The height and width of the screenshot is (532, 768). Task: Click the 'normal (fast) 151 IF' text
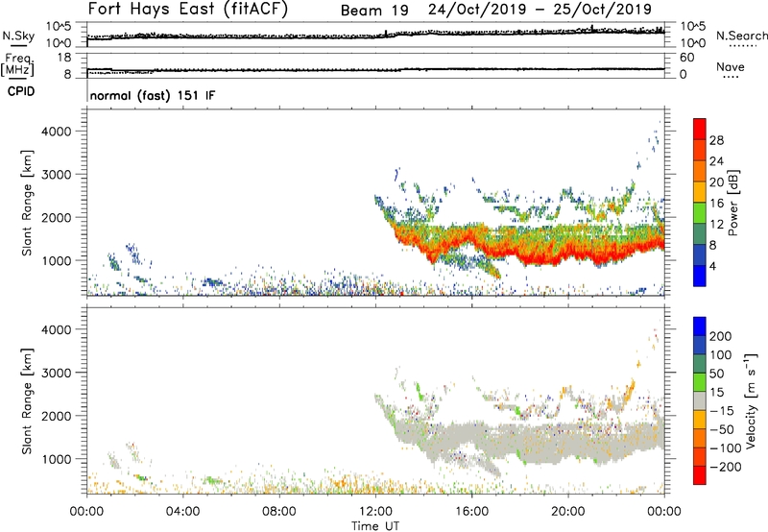pos(153,95)
